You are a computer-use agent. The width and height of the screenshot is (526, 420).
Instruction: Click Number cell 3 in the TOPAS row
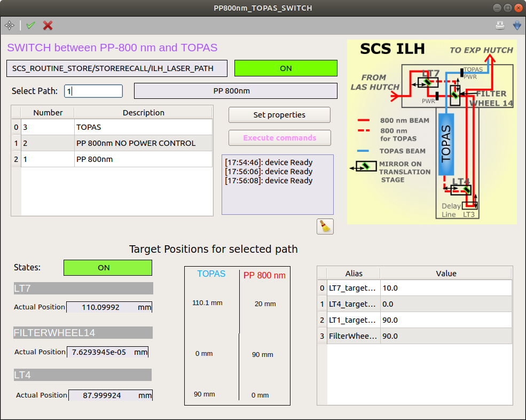click(48, 127)
